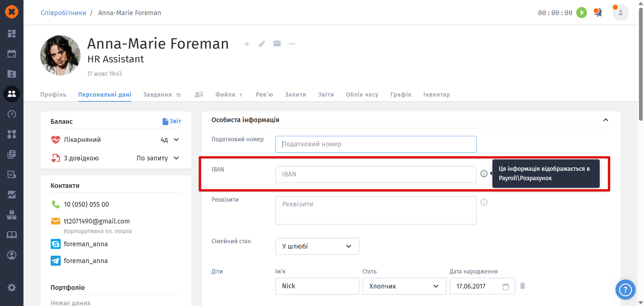Screen dimensions: 644x306
Task: Open the Звіт link in Баланс
Action: 172,121
